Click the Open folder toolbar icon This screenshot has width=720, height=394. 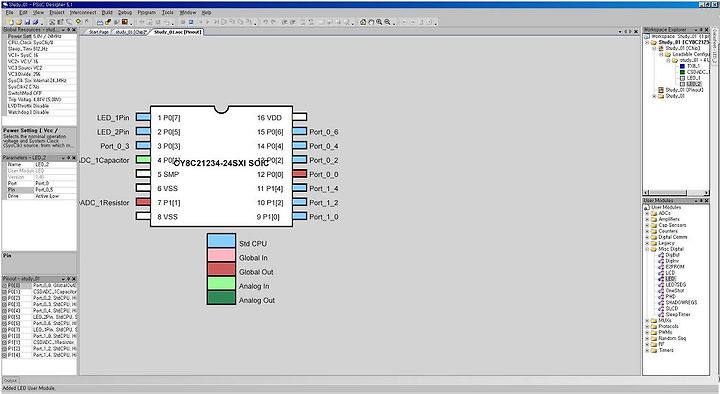tap(19, 22)
